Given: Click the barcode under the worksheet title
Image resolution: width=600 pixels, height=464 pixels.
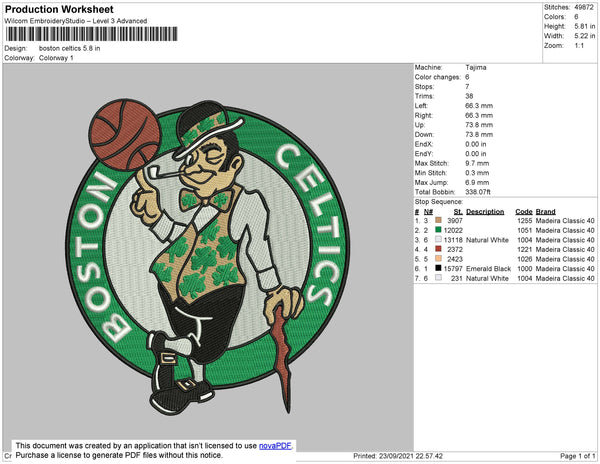Looking at the screenshot, I should click(91, 34).
